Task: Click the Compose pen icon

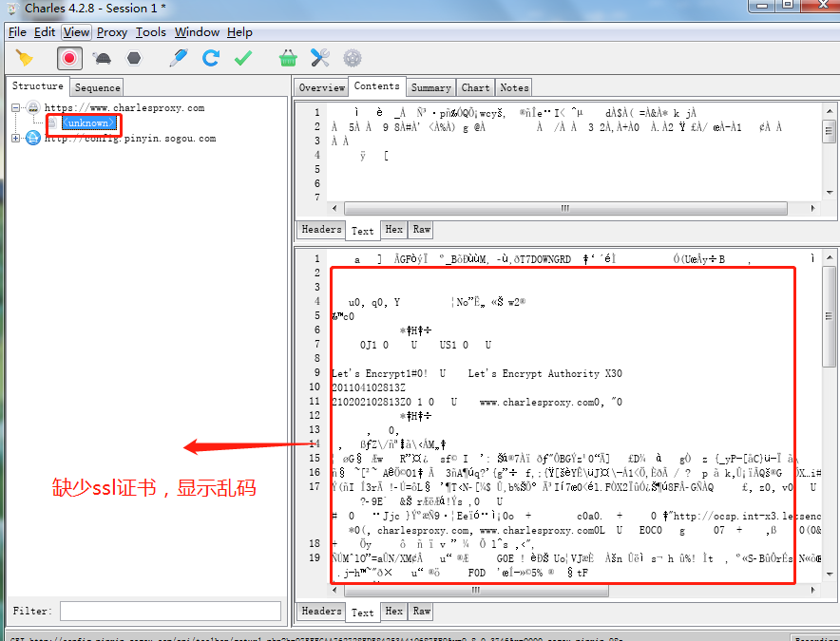Action: click(x=179, y=58)
